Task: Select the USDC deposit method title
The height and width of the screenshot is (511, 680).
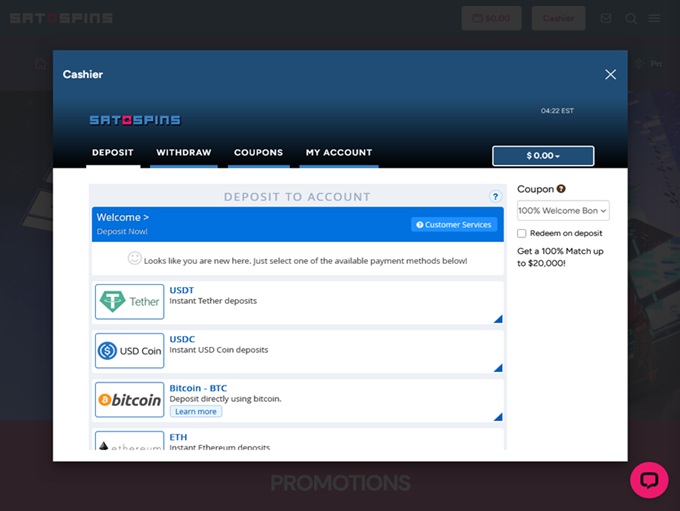Action: point(182,339)
